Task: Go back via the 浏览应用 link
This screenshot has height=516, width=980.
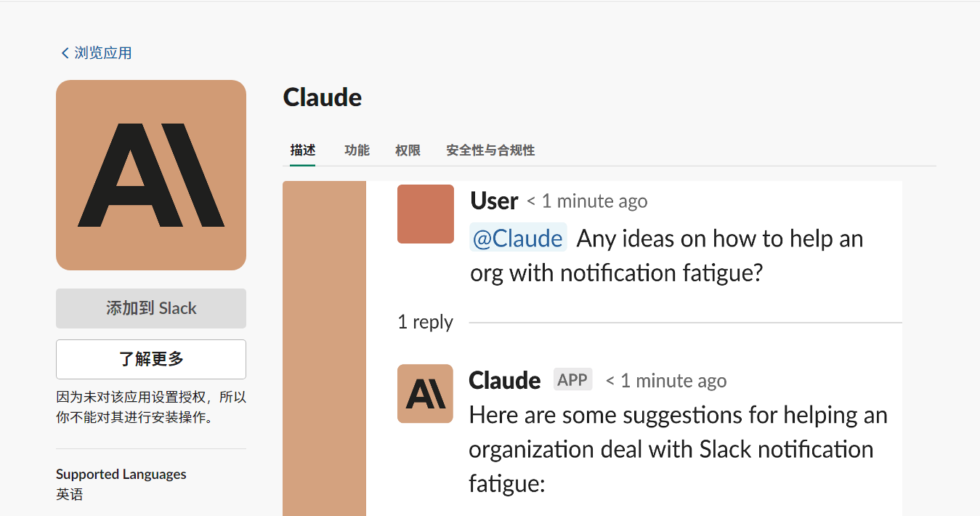Action: click(102, 53)
